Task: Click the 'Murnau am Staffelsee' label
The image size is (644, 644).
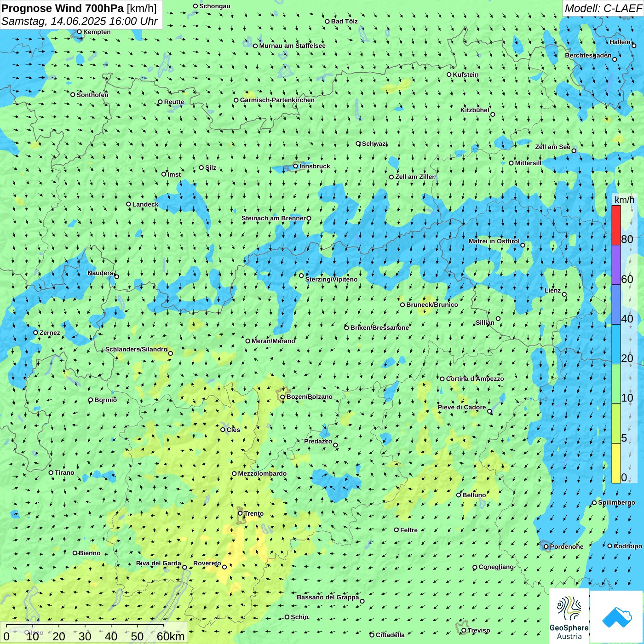Action: [x=292, y=46]
